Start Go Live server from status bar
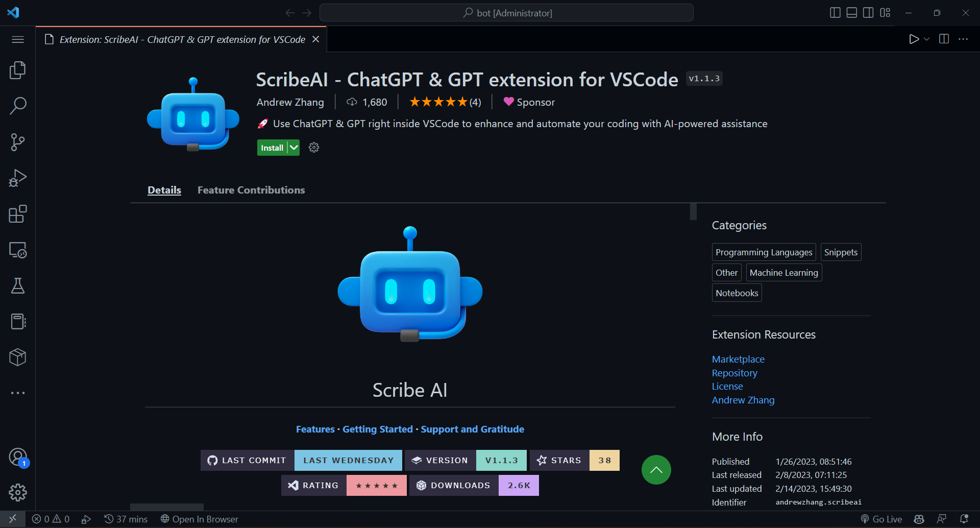The height and width of the screenshot is (528, 980). (881, 519)
